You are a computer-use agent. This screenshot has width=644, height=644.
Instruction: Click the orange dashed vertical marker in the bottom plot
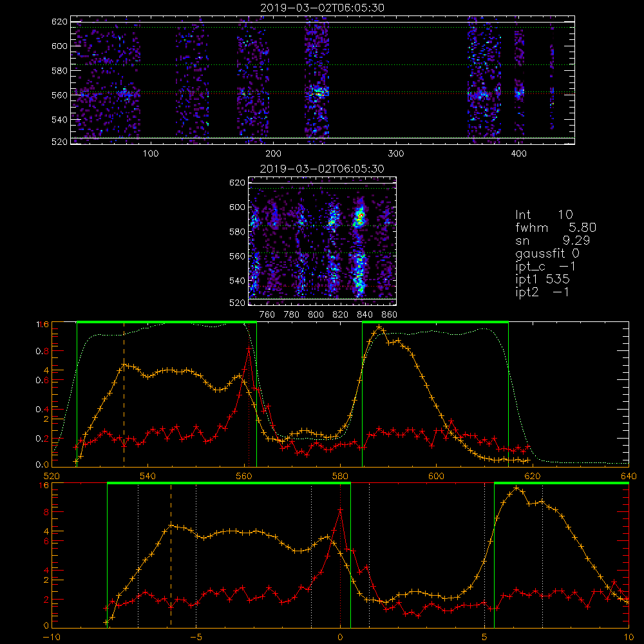[x=171, y=554]
